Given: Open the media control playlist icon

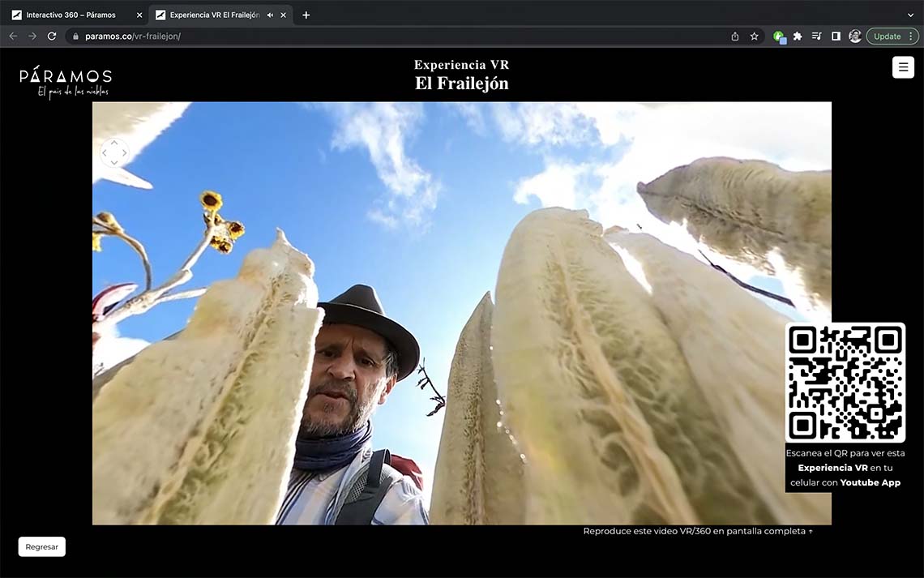Looking at the screenshot, I should [816, 36].
